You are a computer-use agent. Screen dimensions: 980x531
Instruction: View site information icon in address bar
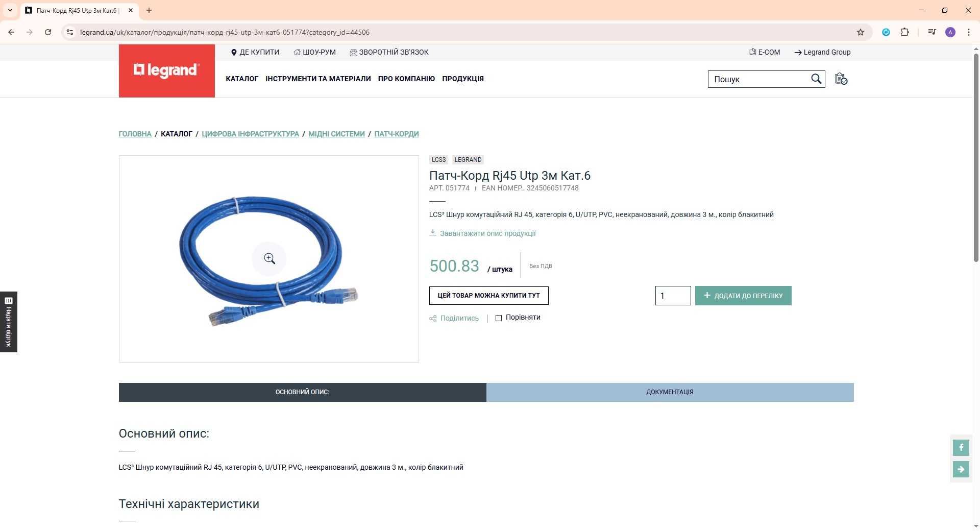pyautogui.click(x=70, y=32)
